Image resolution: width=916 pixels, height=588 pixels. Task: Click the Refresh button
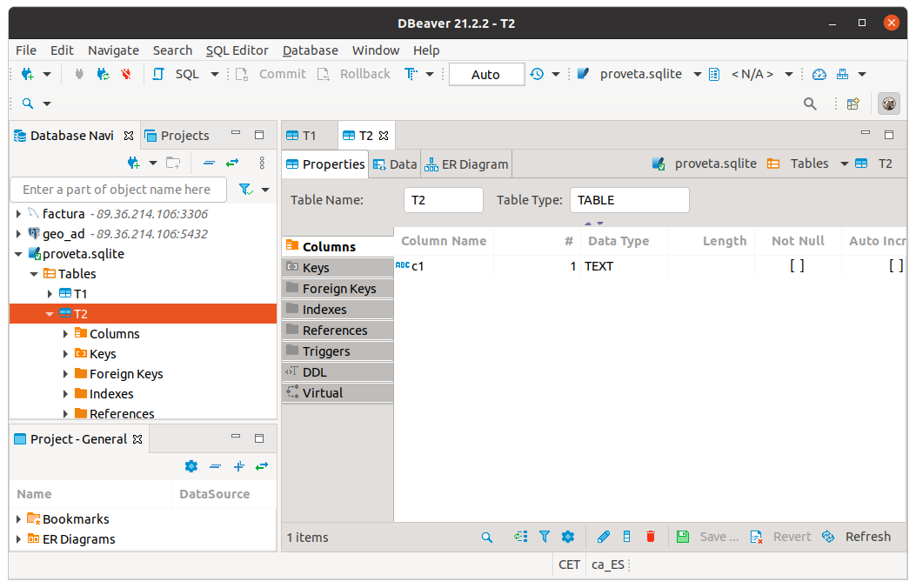click(x=857, y=537)
